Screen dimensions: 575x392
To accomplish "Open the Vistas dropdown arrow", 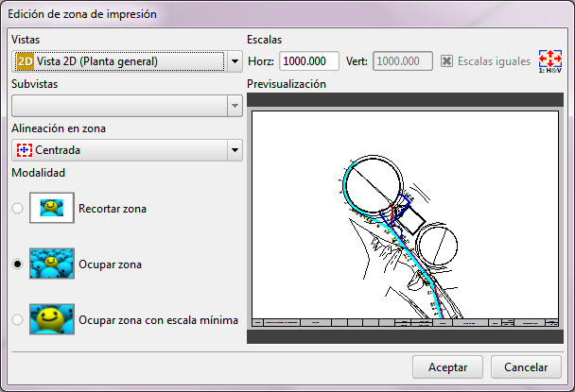I will tap(235, 62).
